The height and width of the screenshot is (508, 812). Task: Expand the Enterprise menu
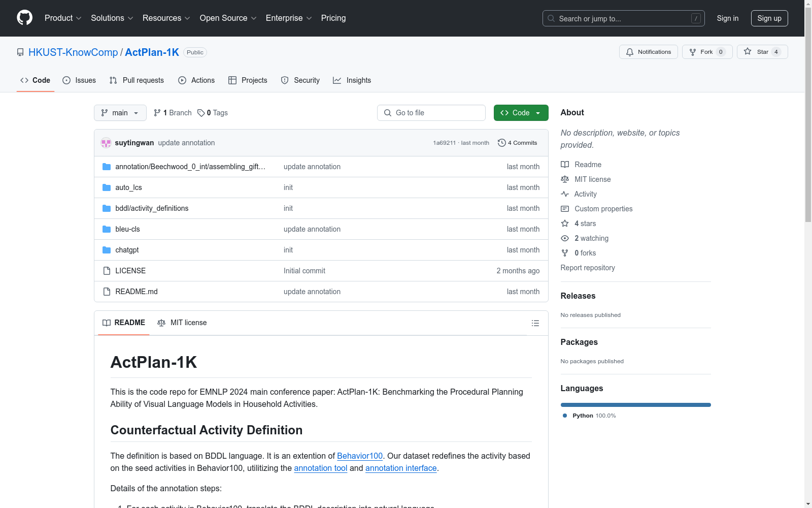(289, 18)
